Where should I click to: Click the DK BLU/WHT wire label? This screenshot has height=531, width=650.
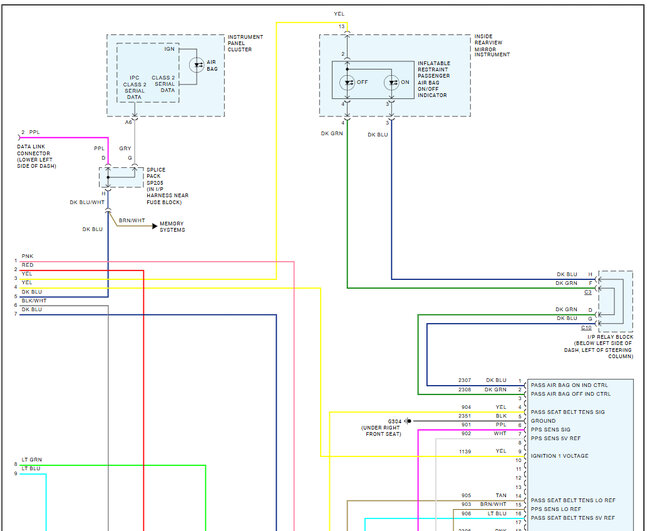coord(87,202)
